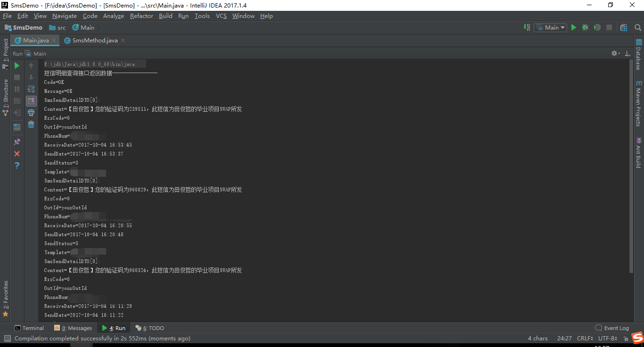Click the Debug icon in the toolbar
644x347 pixels.
click(585, 27)
